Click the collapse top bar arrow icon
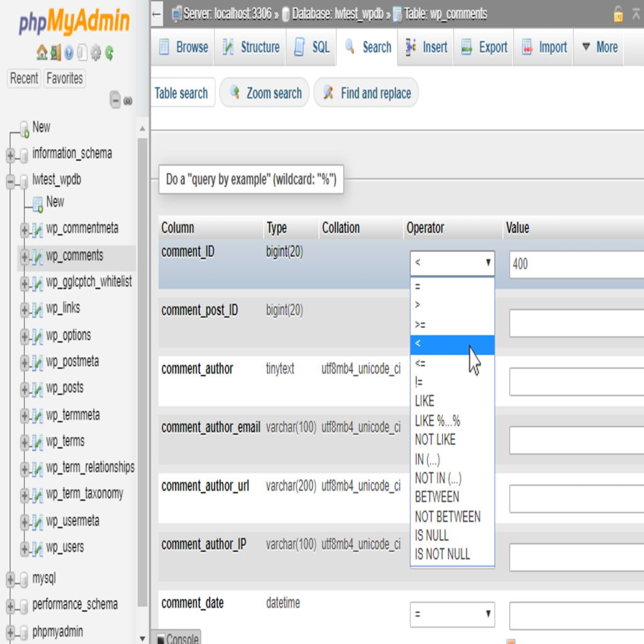The width and height of the screenshot is (644, 644). [x=636, y=14]
